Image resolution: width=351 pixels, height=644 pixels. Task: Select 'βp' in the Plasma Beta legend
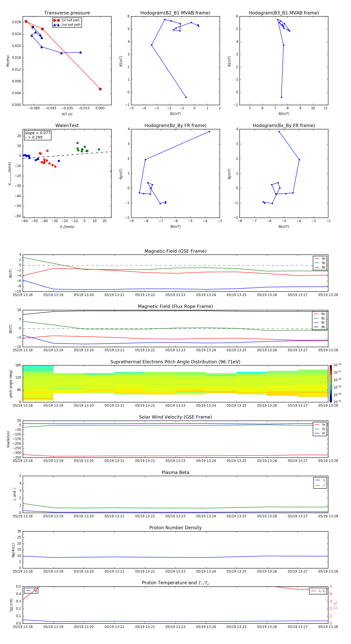[x=320, y=480]
